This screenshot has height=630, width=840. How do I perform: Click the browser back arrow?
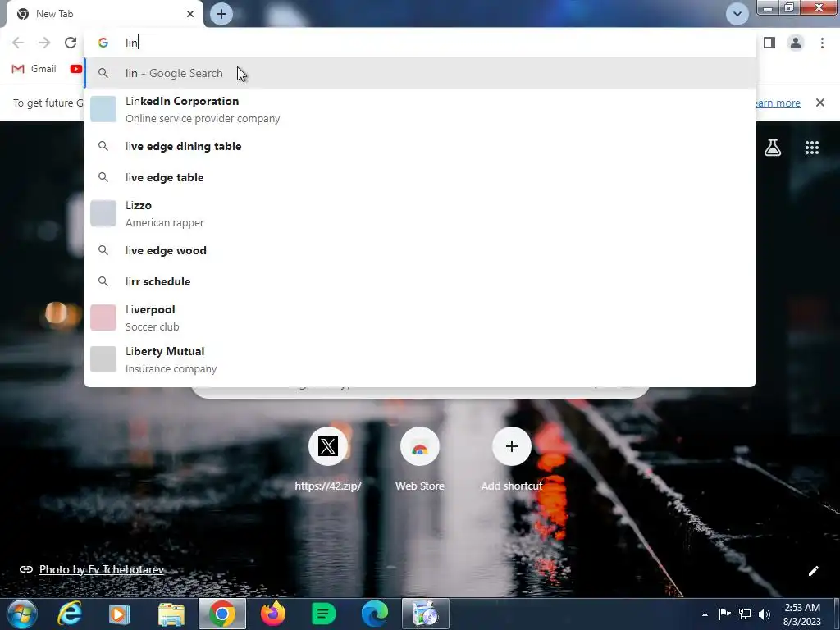point(18,43)
